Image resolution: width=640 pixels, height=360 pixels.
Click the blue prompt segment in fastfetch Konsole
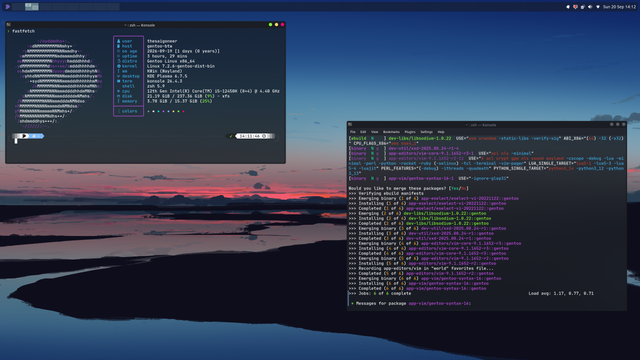(36, 136)
